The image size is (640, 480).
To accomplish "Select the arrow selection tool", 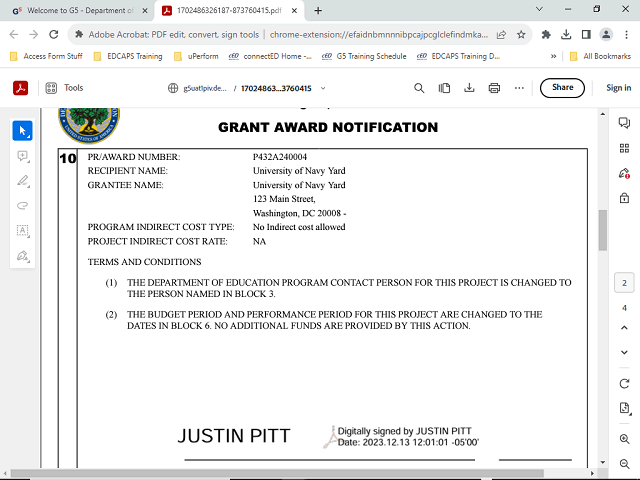I will coord(22,131).
